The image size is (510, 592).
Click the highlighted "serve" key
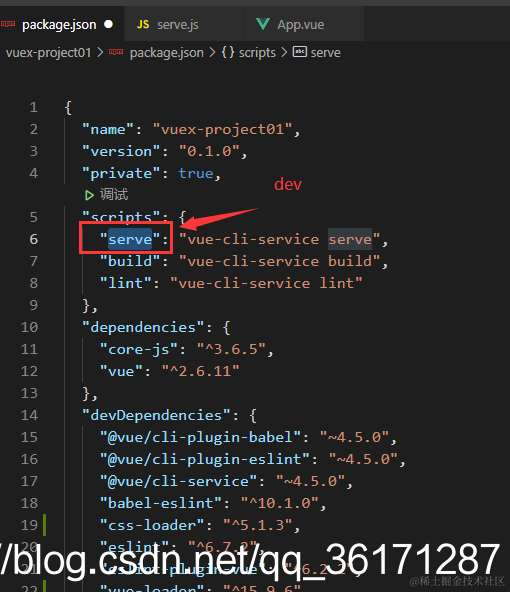pyautogui.click(x=130, y=239)
